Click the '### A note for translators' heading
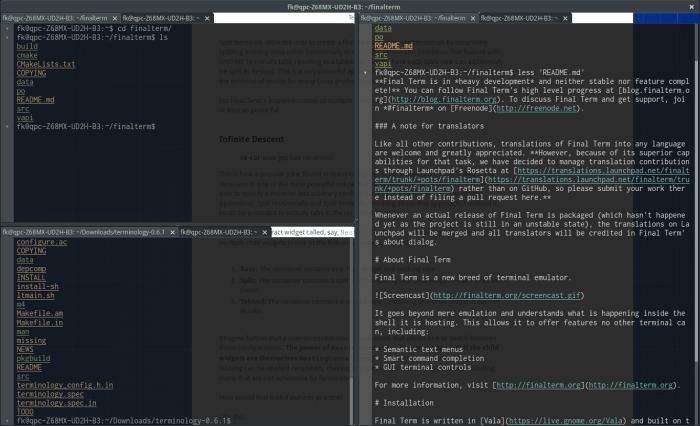Image resolution: width=700 pixels, height=426 pixels. [429, 126]
